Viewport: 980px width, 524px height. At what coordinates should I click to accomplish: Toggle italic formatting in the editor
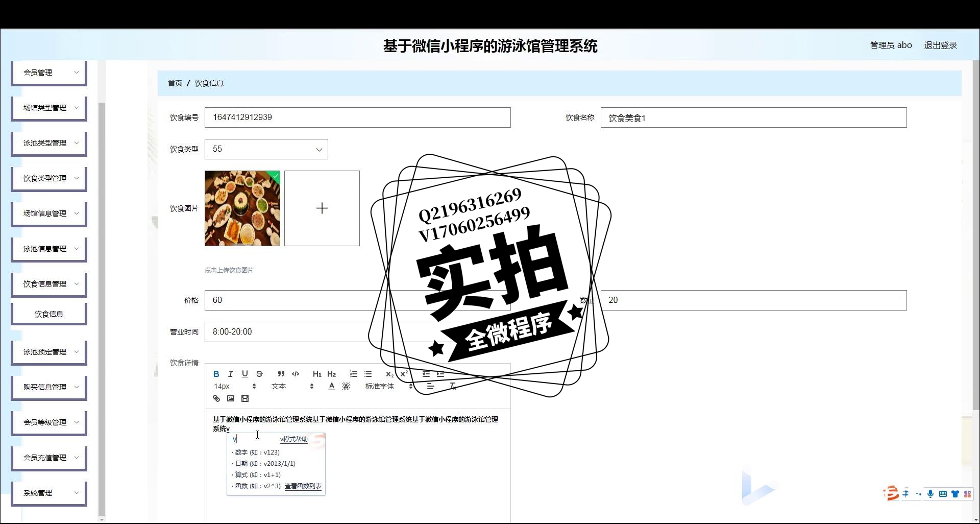[230, 374]
